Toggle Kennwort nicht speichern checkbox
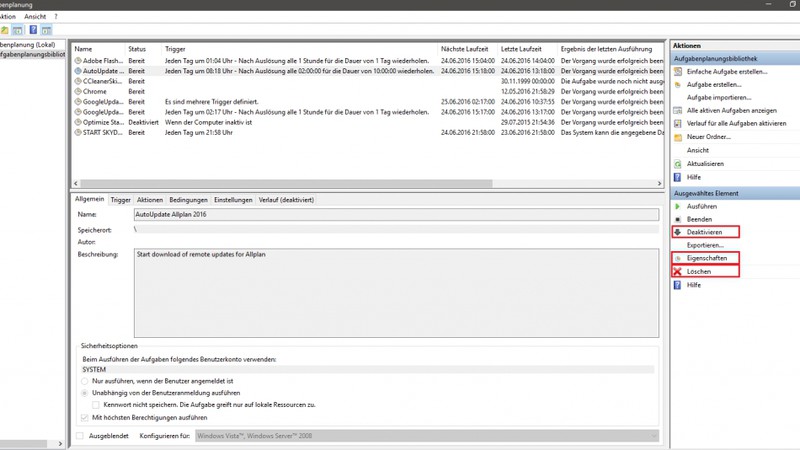Viewport: 800px width, 450px height. coord(96,405)
